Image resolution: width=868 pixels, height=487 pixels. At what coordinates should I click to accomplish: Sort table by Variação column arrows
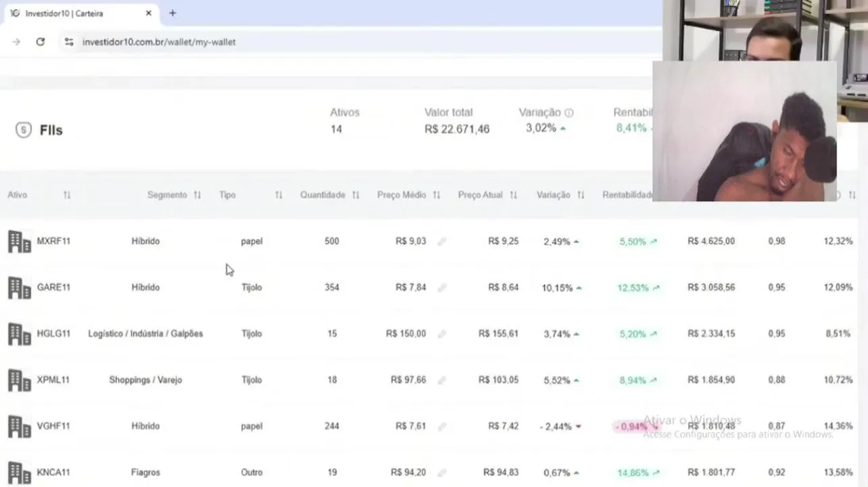pyautogui.click(x=581, y=195)
